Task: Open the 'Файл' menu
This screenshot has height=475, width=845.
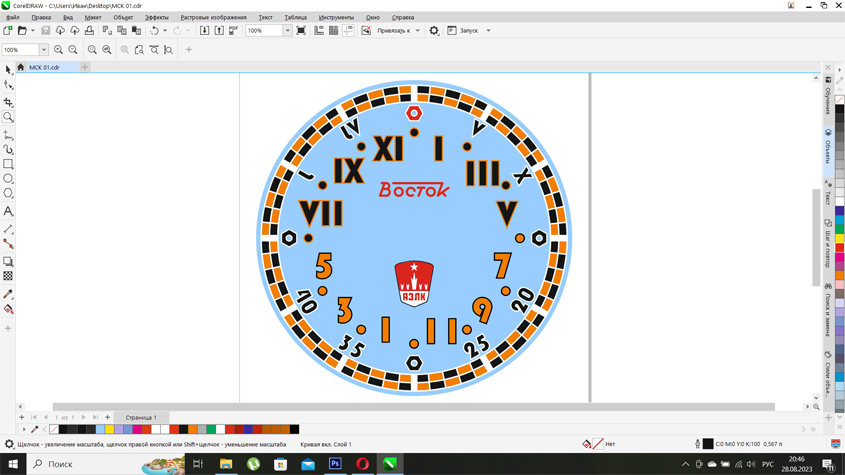Action: click(x=12, y=17)
